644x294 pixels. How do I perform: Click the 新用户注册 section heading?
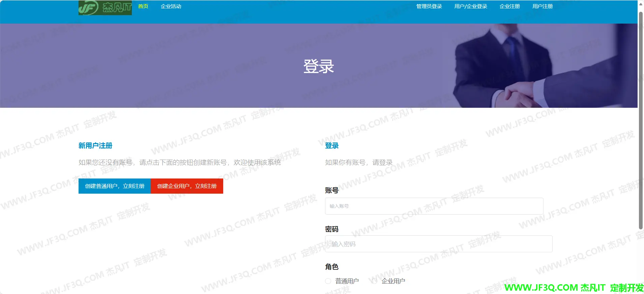click(95, 145)
